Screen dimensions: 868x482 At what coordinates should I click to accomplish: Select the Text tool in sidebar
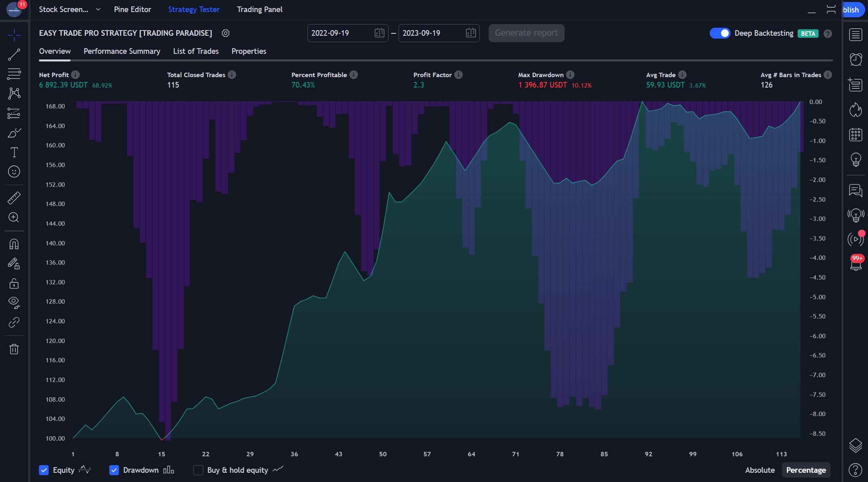[14, 152]
